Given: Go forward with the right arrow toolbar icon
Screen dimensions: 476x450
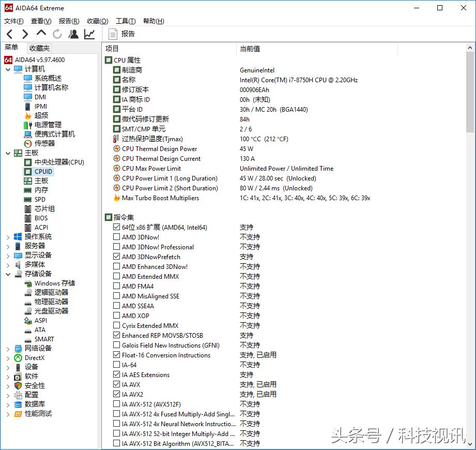Looking at the screenshot, I should (25, 34).
